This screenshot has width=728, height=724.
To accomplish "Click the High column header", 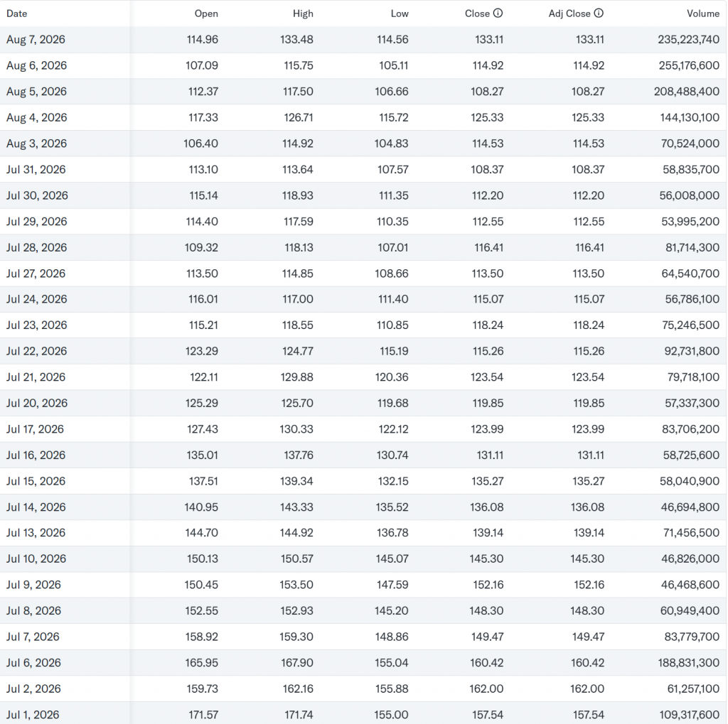I will pos(303,13).
